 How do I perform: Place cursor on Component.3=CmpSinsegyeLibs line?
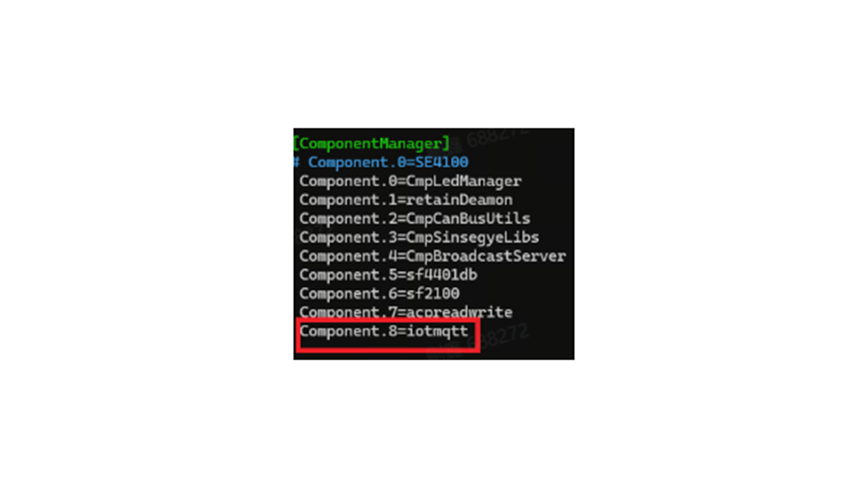tap(419, 237)
